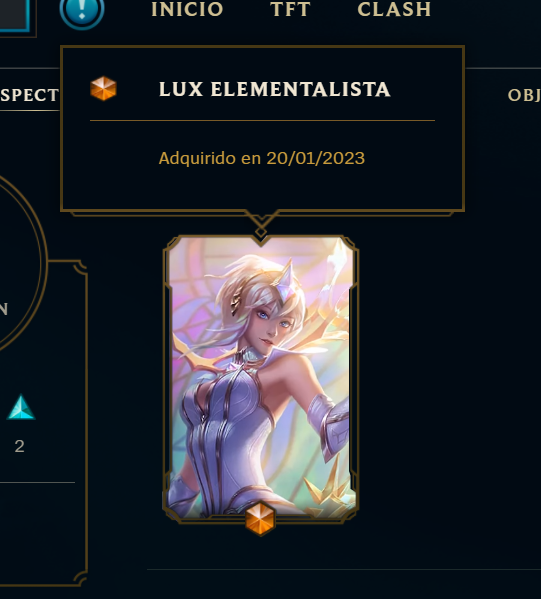Click the Adquirido en 20/01/2023 date text
The image size is (541, 599).
pos(262,158)
